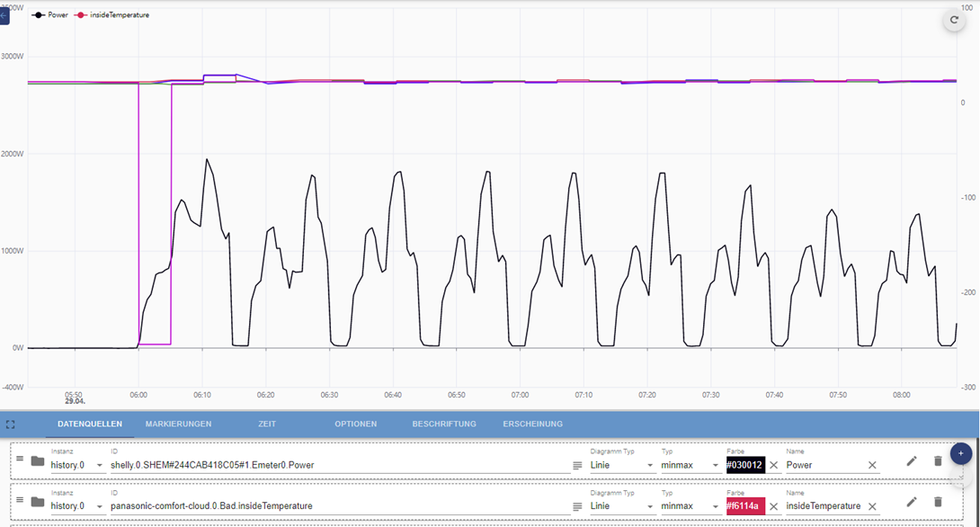Open object selector list for shelly ID

point(577,466)
